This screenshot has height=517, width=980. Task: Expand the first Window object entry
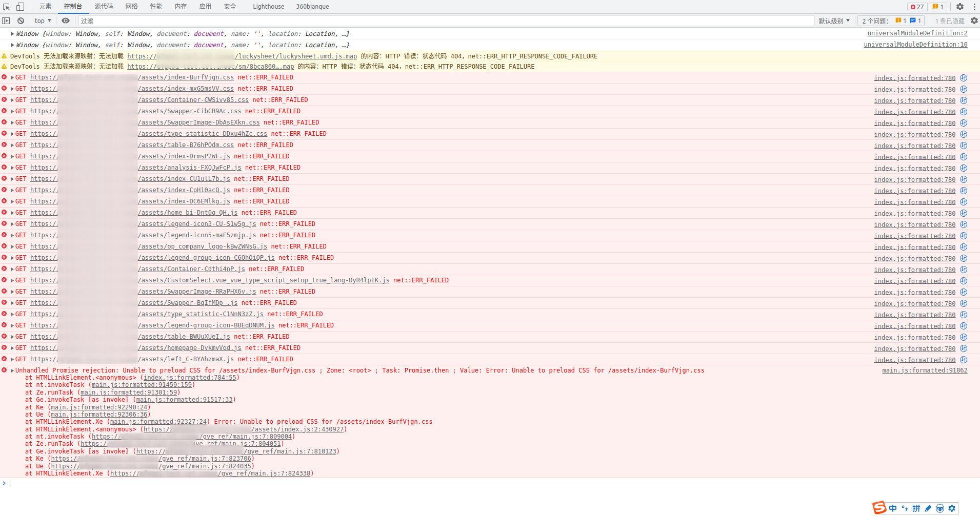click(12, 34)
